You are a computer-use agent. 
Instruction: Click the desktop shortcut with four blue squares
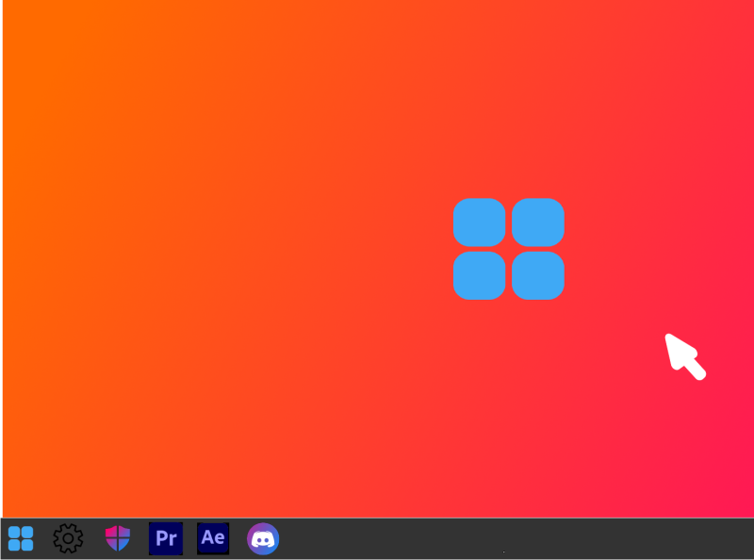(x=509, y=247)
